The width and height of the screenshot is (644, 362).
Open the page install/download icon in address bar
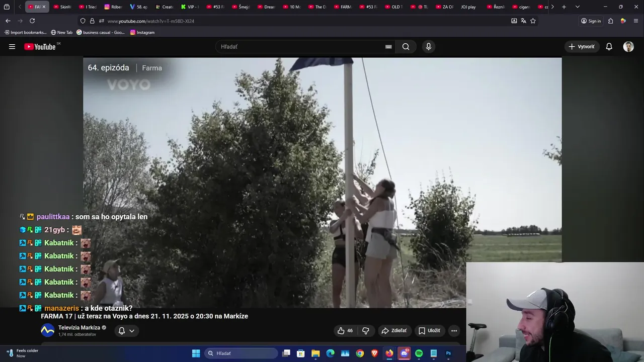point(514,21)
